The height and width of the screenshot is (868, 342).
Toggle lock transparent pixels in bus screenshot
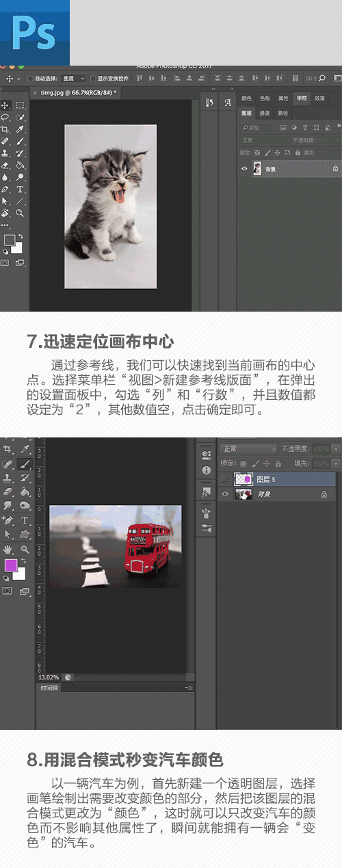(x=243, y=463)
